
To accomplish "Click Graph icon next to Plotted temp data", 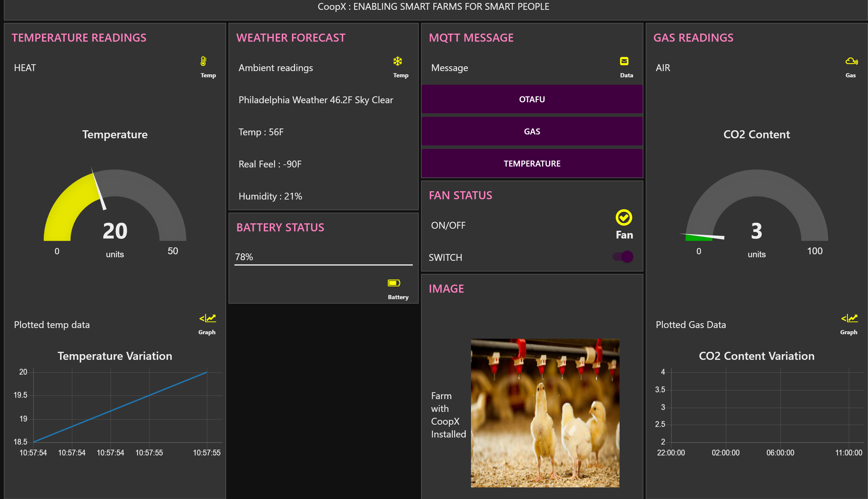I will click(x=207, y=318).
